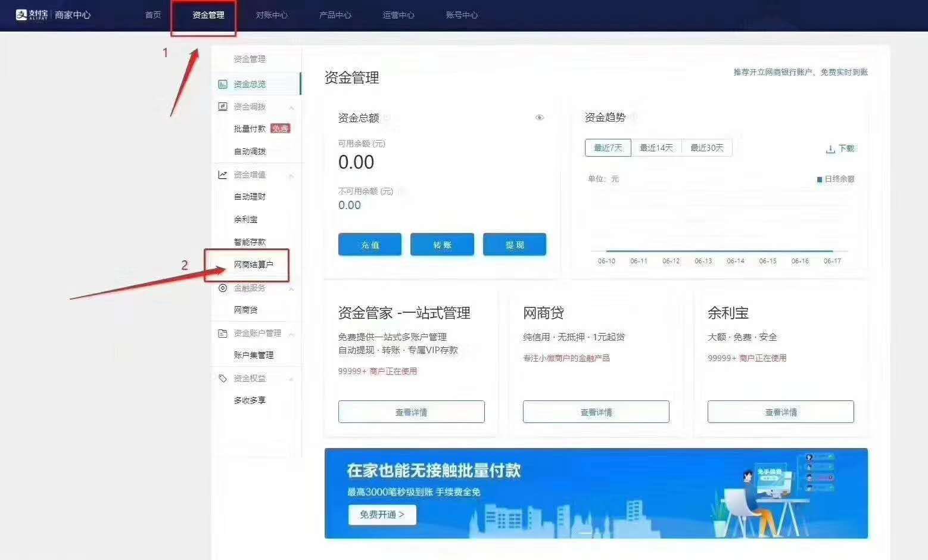
Task: Click the 资金权益 tag icon
Action: [222, 378]
